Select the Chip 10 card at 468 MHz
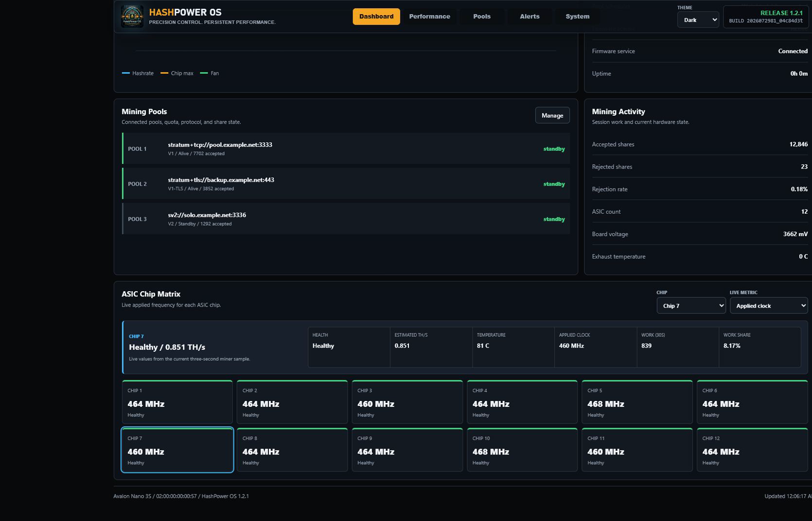This screenshot has height=521, width=812. click(x=522, y=450)
